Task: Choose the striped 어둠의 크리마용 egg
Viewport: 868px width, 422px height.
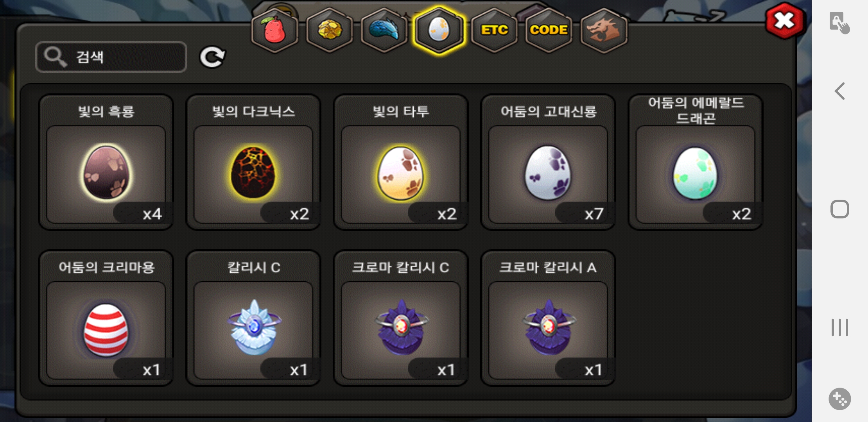Action: tap(106, 318)
